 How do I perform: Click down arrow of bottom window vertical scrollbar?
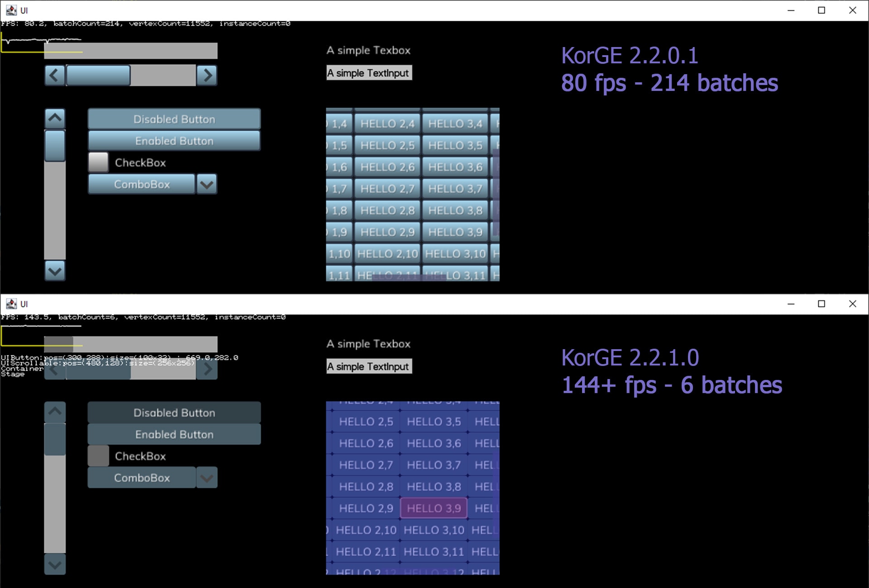55,564
